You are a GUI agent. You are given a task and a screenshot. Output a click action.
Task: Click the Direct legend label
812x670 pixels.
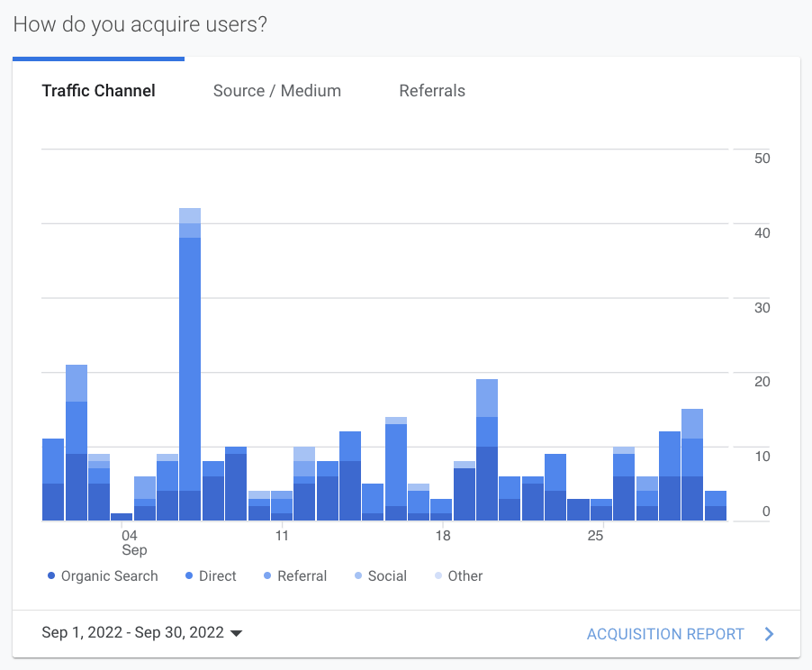click(x=217, y=576)
